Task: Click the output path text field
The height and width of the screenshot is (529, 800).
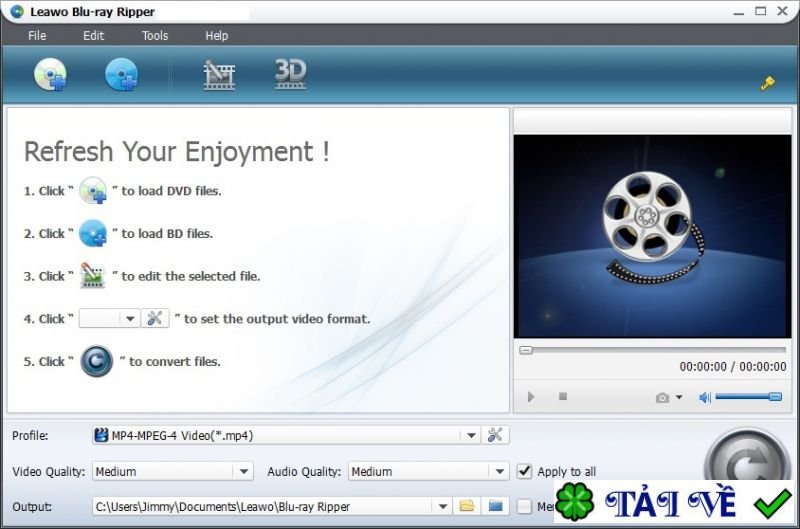Action: (x=263, y=506)
